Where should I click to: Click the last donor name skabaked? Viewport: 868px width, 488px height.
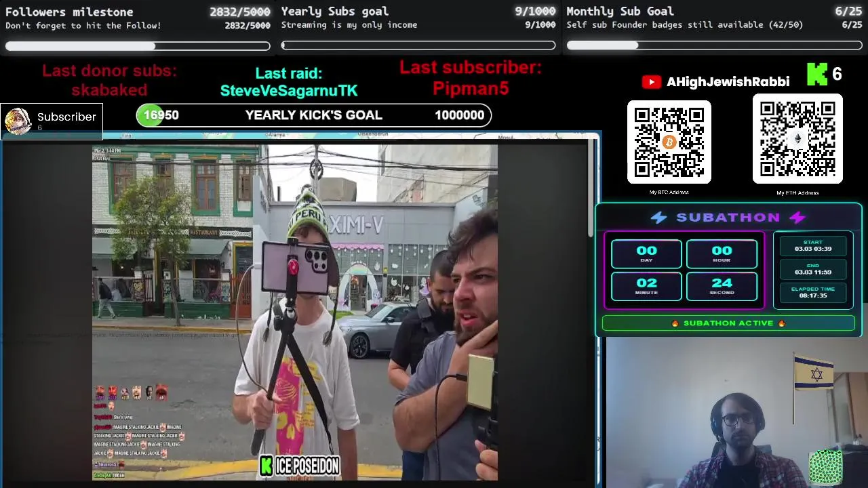coord(109,89)
